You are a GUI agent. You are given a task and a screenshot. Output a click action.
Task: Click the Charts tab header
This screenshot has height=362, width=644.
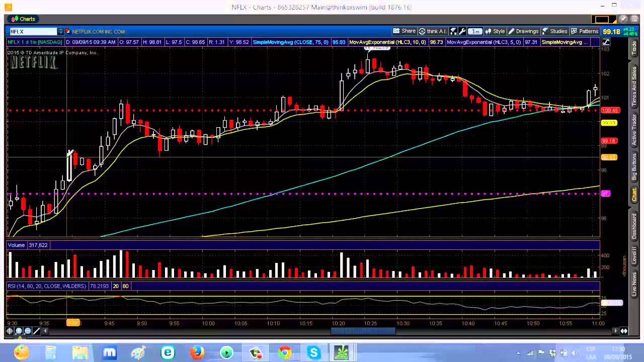(23, 19)
